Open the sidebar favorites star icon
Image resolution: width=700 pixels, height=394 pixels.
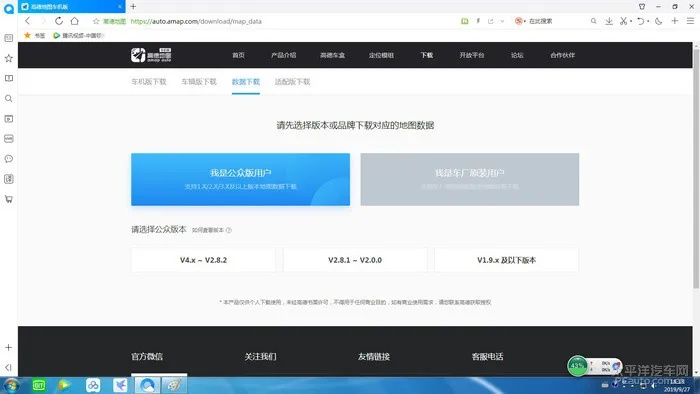click(8, 58)
